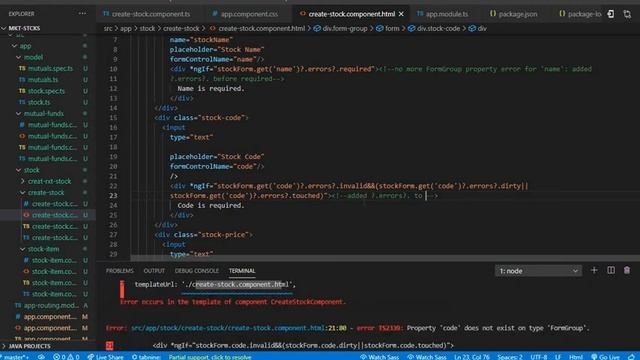640x360 pixels.
Task: Open the stock.spec.ts file
Action: coord(46,91)
